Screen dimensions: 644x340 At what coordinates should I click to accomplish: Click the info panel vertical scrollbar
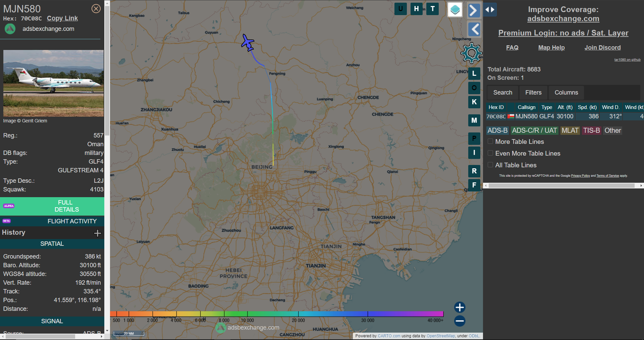pyautogui.click(x=107, y=71)
